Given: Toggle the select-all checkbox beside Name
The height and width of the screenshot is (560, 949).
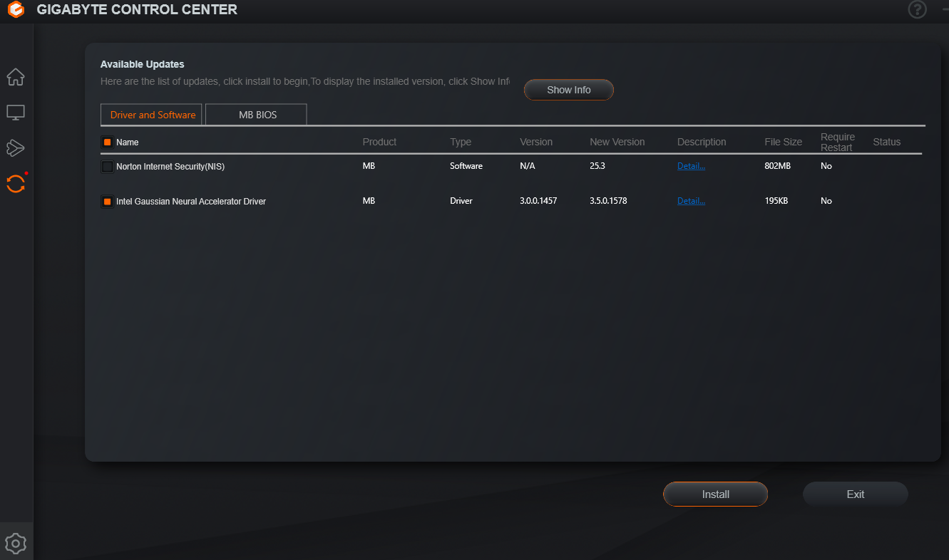Looking at the screenshot, I should [x=107, y=142].
